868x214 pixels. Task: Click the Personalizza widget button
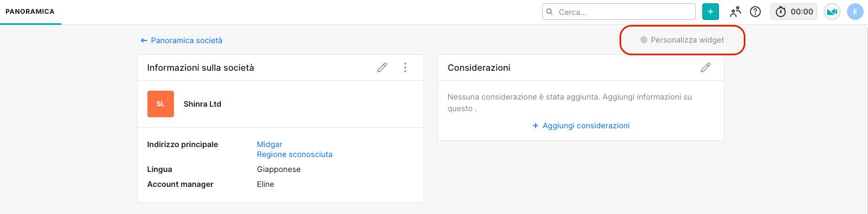coord(682,40)
